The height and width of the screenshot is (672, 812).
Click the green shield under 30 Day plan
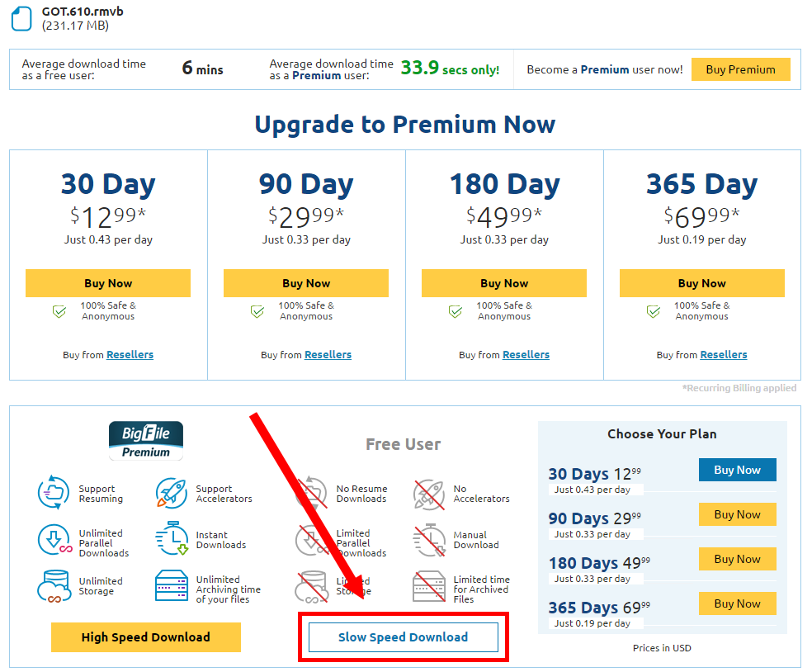[x=59, y=311]
